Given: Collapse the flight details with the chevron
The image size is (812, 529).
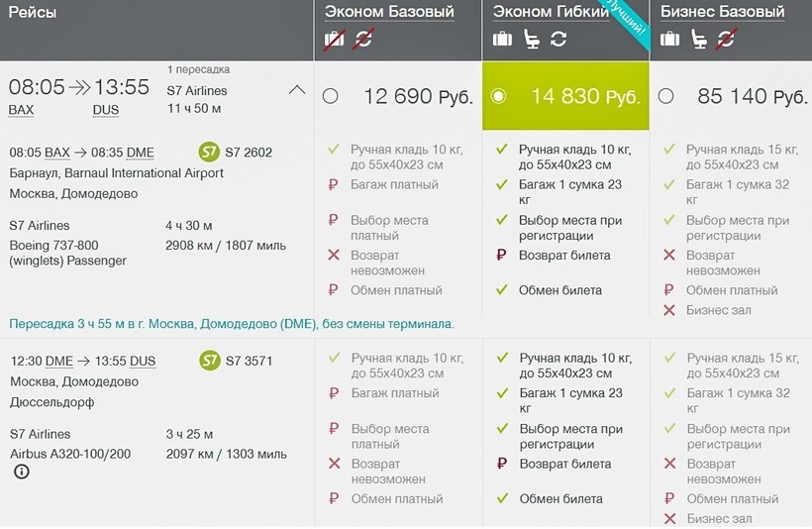Looking at the screenshot, I should point(297,90).
